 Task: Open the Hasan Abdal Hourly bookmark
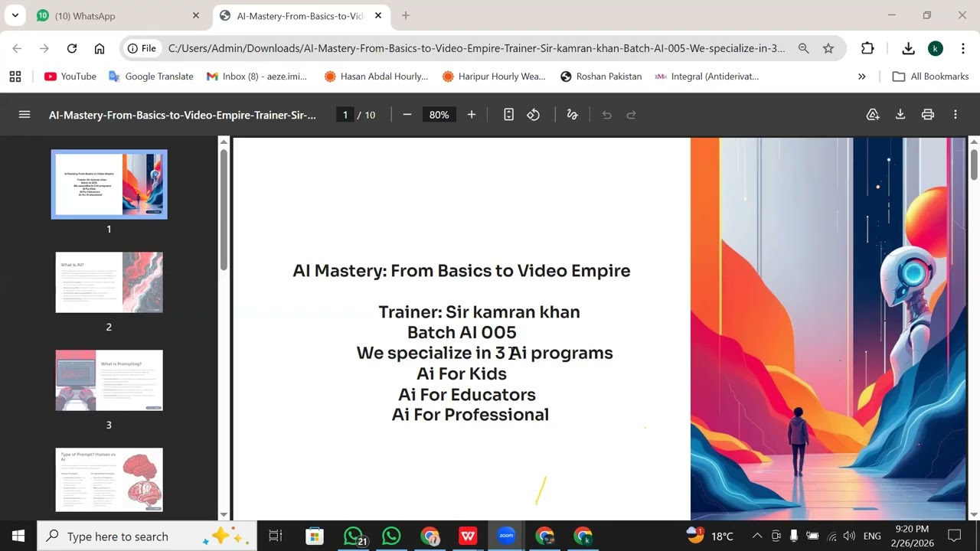376,77
